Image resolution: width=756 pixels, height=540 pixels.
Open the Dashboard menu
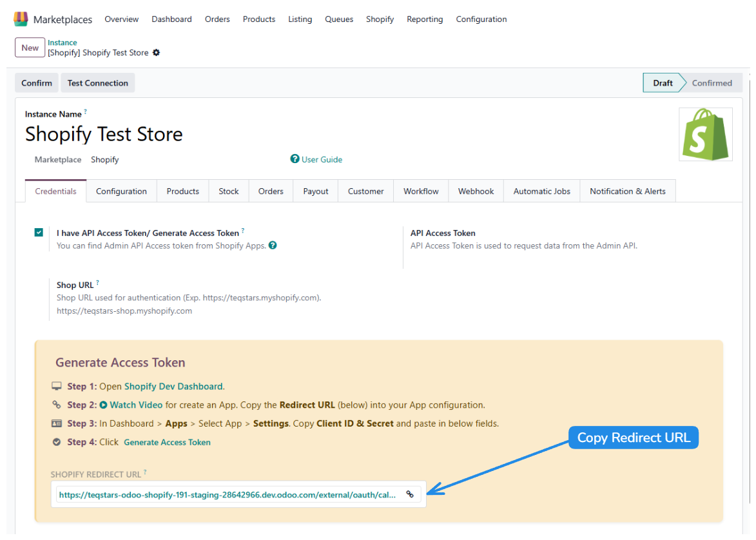[x=171, y=19]
